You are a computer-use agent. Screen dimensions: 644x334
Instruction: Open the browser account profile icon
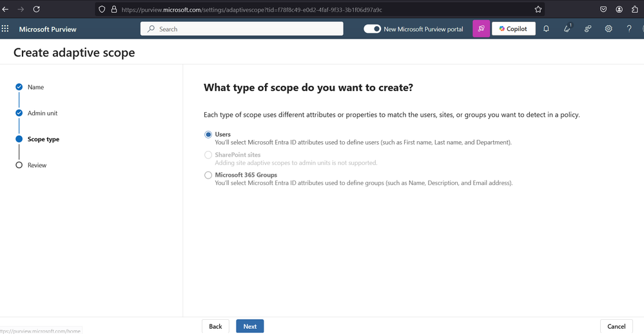tap(619, 10)
